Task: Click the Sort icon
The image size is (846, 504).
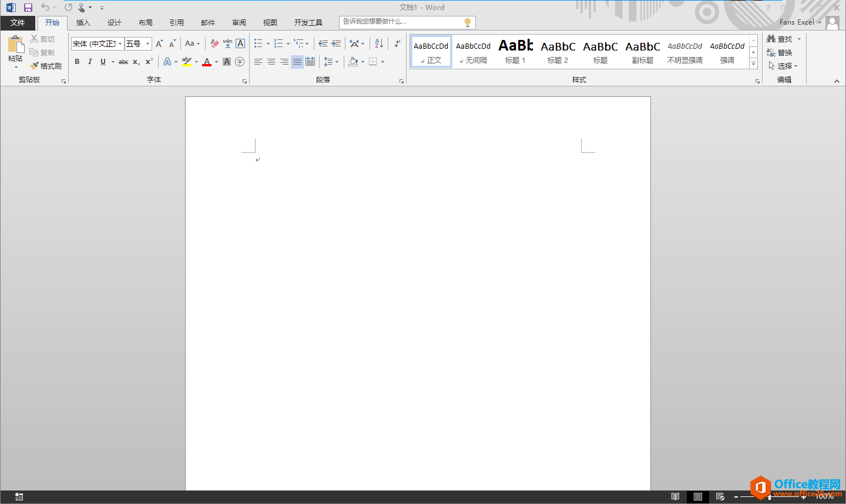Action: [x=379, y=43]
